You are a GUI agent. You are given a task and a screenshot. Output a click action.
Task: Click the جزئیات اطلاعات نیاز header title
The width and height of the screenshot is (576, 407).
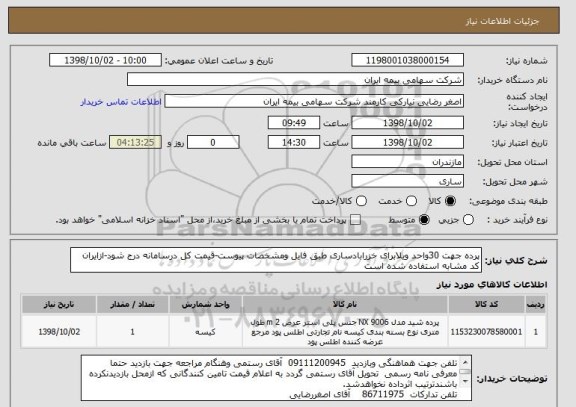[502, 21]
